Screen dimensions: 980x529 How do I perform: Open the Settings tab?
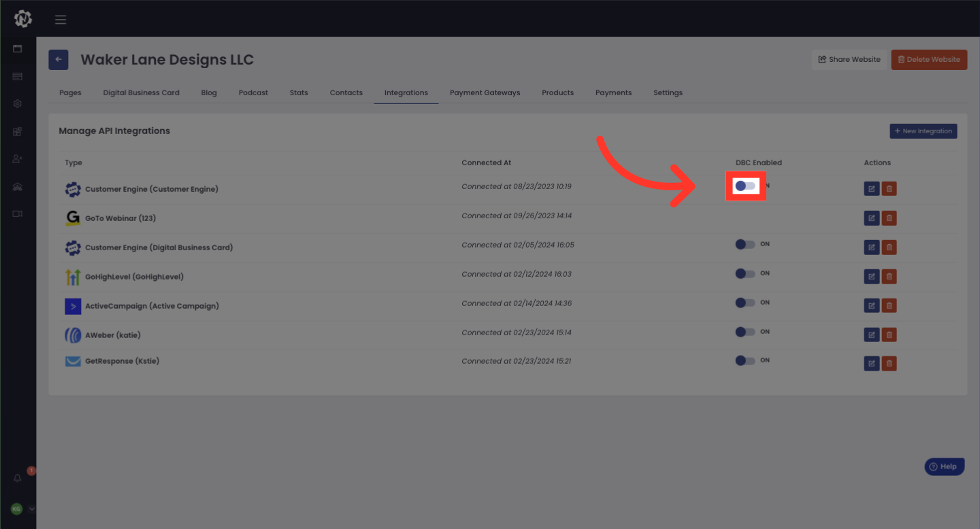point(668,92)
